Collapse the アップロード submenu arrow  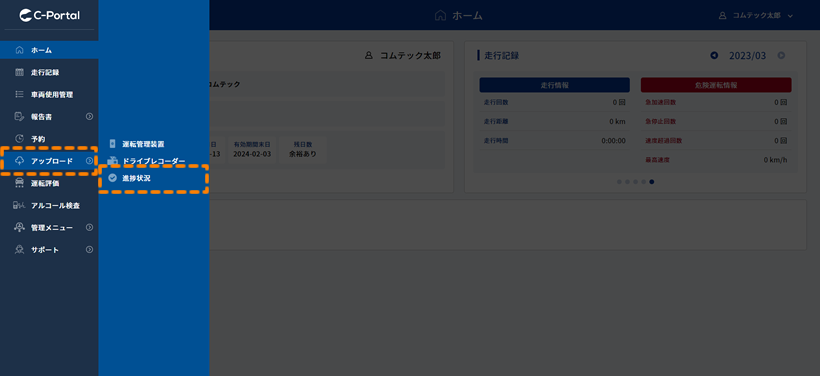pos(89,161)
